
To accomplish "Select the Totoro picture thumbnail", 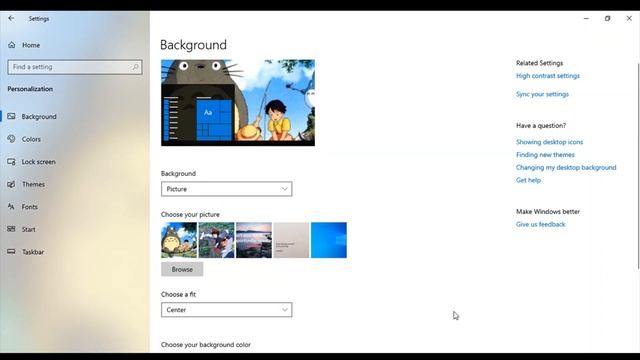I will (x=179, y=240).
